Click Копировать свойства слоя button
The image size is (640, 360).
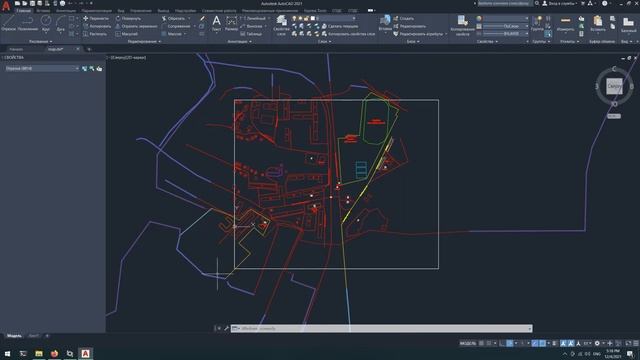click(x=348, y=34)
